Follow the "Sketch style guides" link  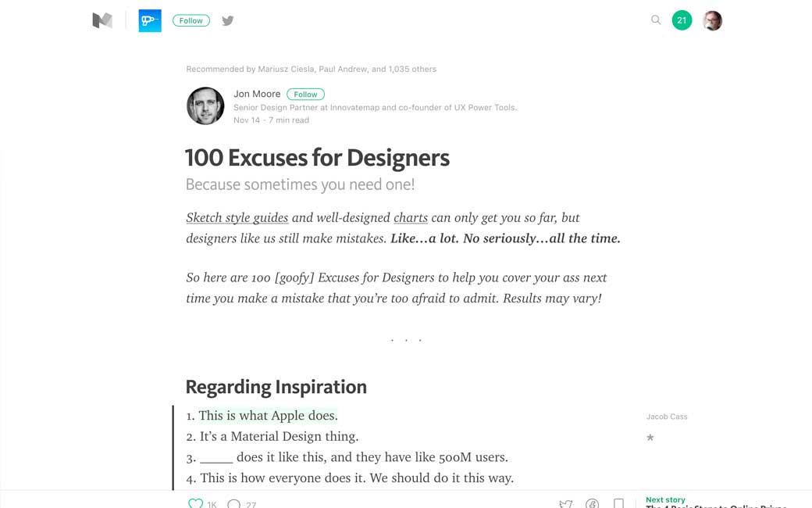[x=237, y=217]
